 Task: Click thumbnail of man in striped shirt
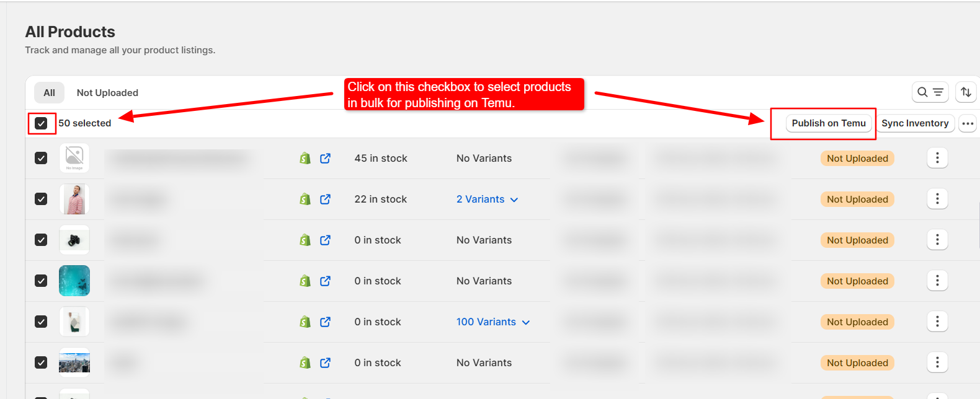(74, 199)
